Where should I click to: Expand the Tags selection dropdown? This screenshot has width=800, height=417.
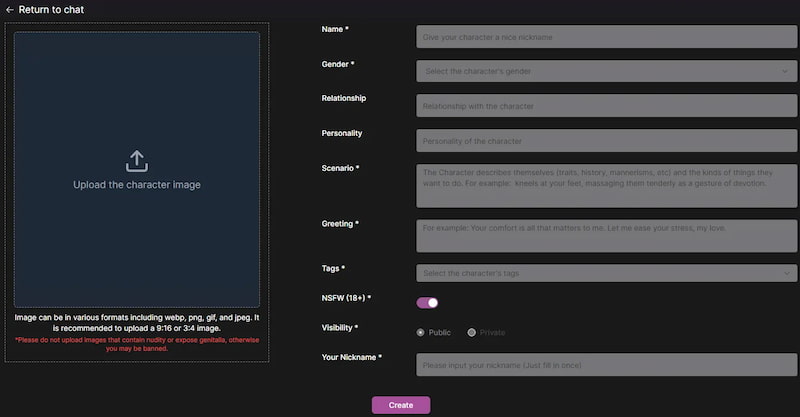pyautogui.click(x=607, y=273)
